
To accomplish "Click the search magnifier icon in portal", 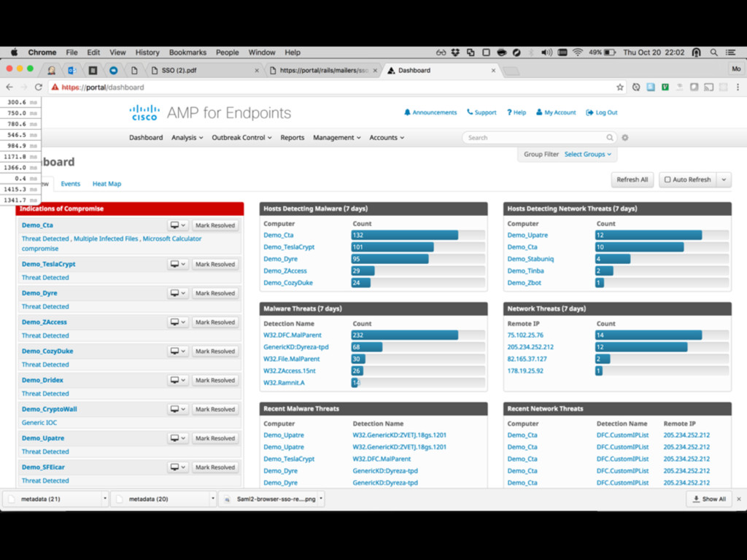I will 609,138.
